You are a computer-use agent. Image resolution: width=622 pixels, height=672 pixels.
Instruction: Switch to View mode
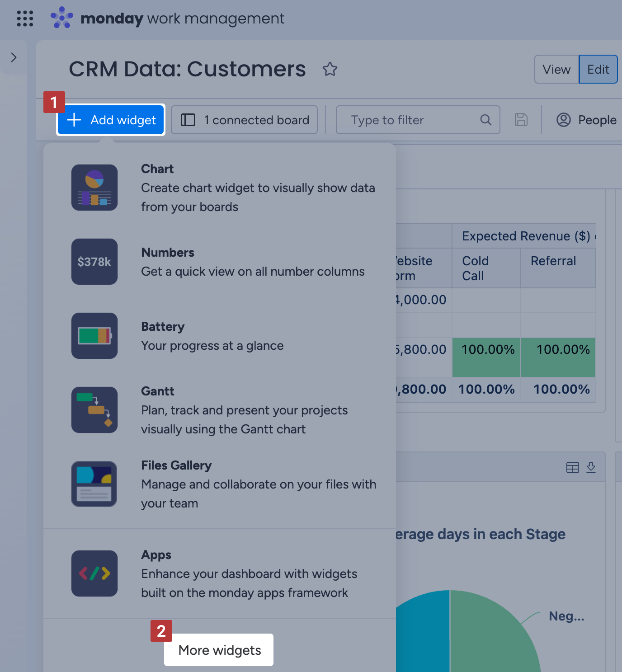[556, 69]
